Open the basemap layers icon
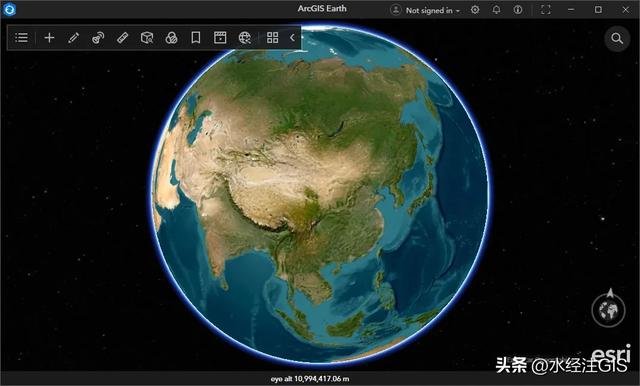 tap(171, 38)
